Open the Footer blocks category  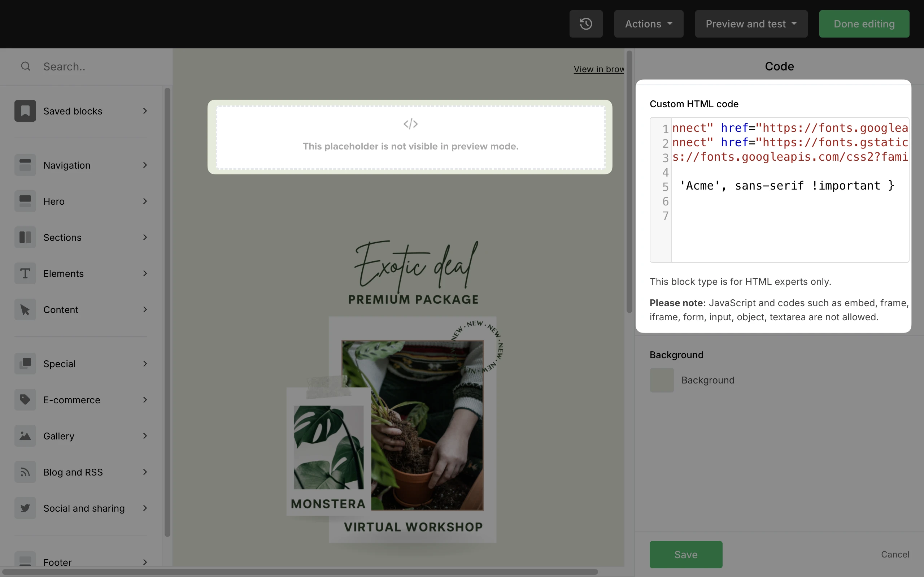[57, 562]
